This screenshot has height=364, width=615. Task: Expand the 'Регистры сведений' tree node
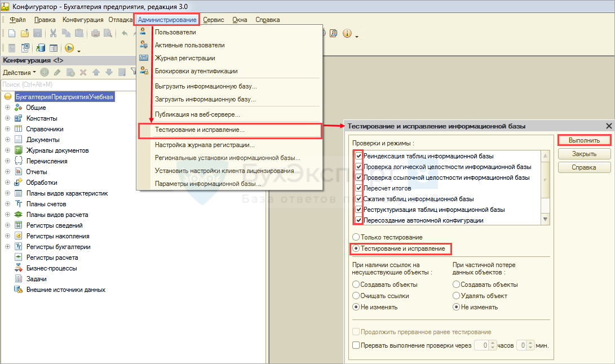click(x=7, y=225)
